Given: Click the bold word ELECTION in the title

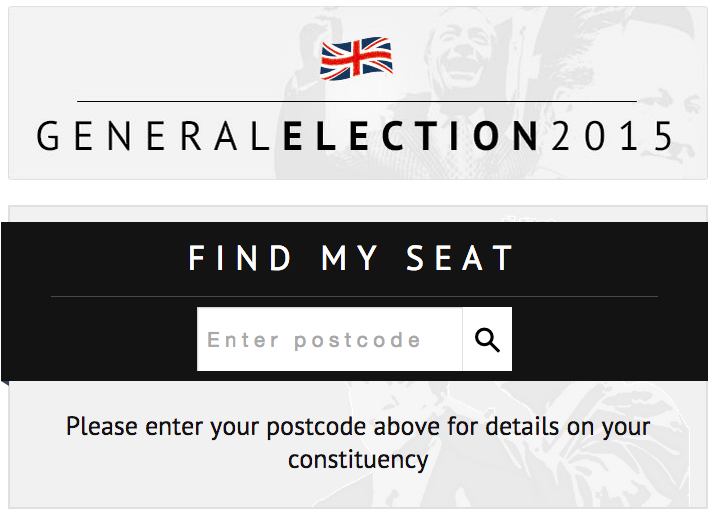Looking at the screenshot, I should [412, 137].
